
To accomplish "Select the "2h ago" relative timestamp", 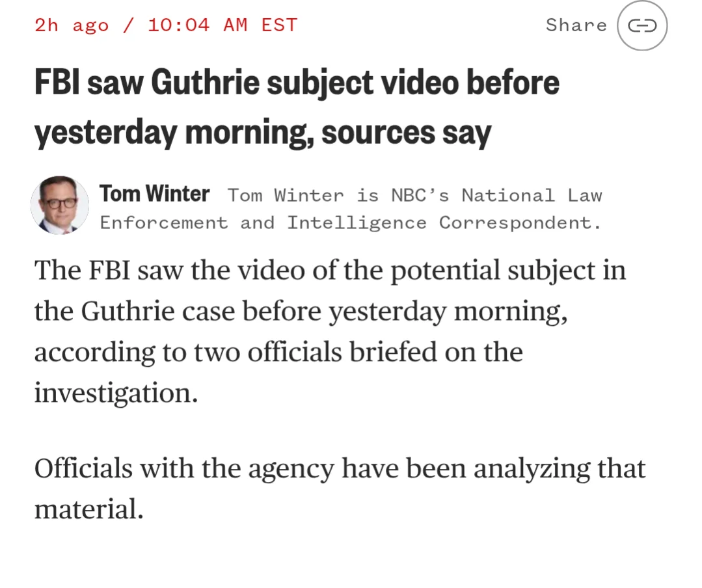I will pos(73,25).
